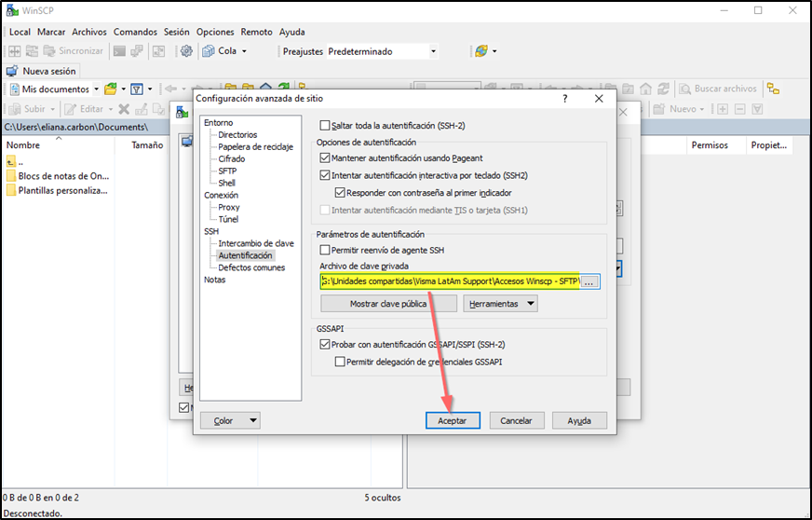
Task: Click the open directory folder icon
Action: [110, 89]
